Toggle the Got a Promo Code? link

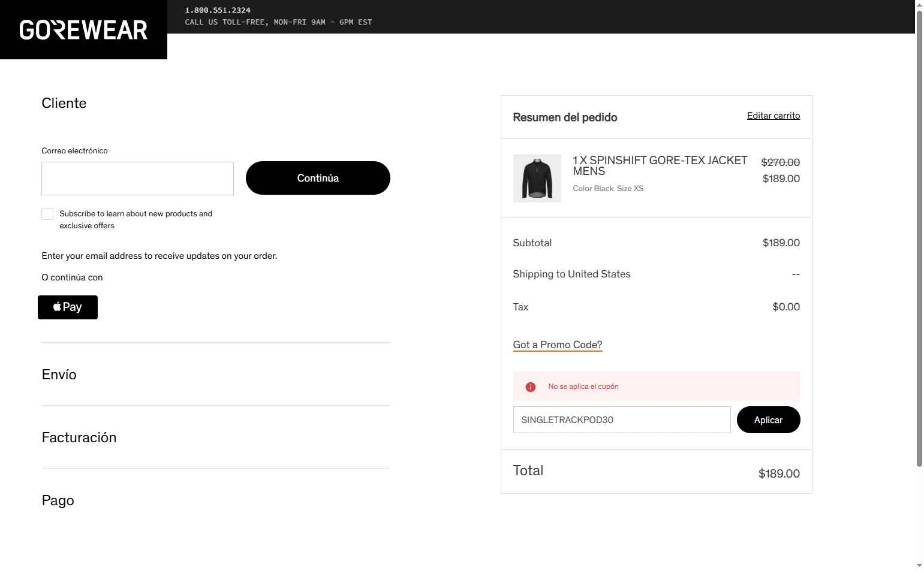point(558,345)
